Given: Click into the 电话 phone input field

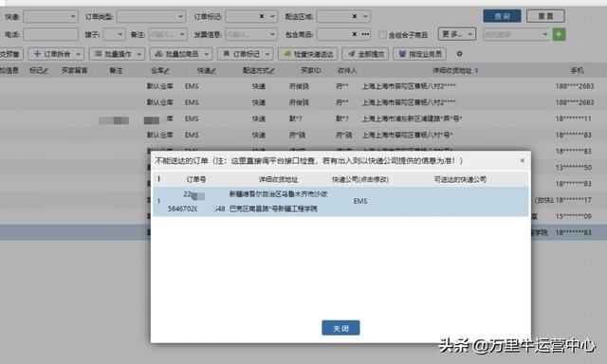Looking at the screenshot, I should pos(50,34).
